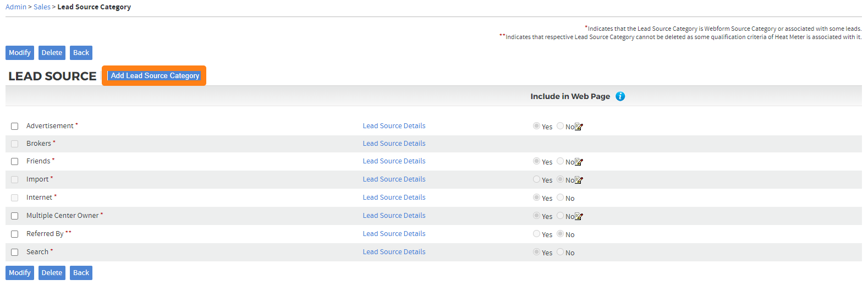
Task: Click the Multiple Center Owner name text
Action: point(63,216)
